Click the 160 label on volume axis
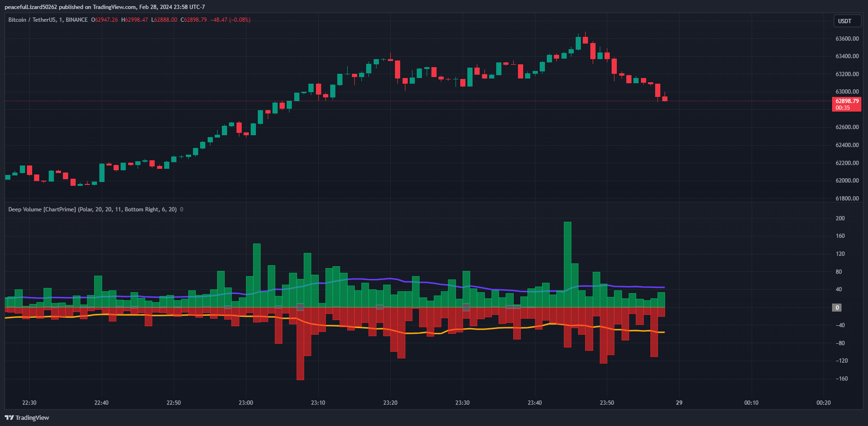The height and width of the screenshot is (426, 868). pyautogui.click(x=840, y=236)
